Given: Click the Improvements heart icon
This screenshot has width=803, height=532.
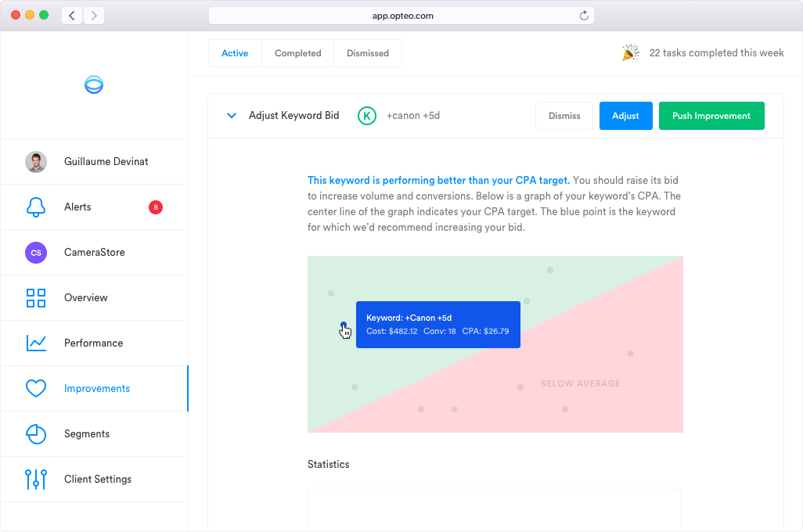Looking at the screenshot, I should point(36,389).
